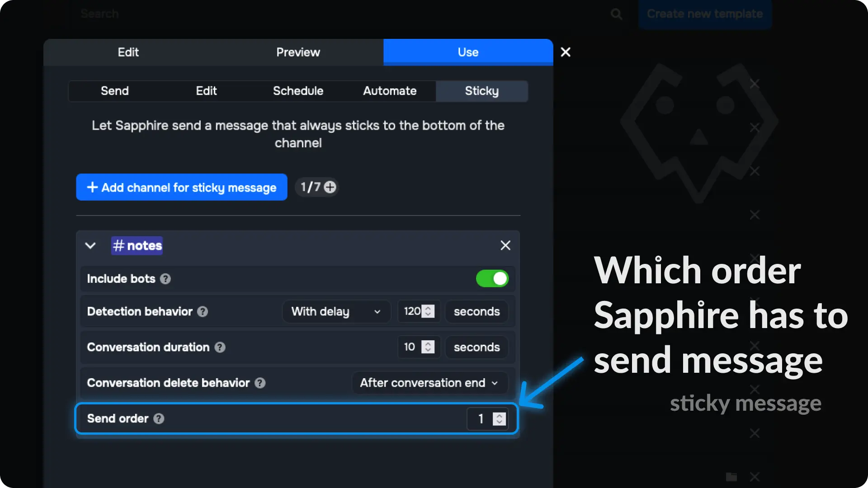The width and height of the screenshot is (868, 488).
Task: Open the Edit sub-tab under Use
Action: [206, 91]
